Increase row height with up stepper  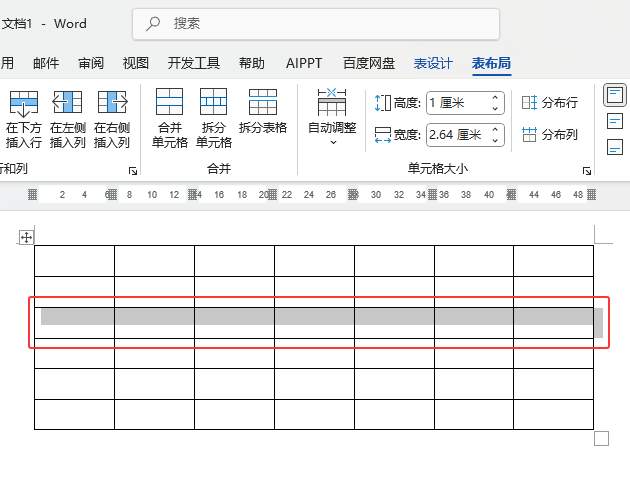tap(495, 98)
